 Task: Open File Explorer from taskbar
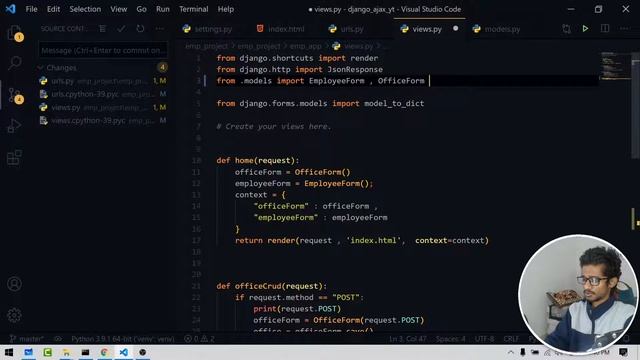(66, 352)
